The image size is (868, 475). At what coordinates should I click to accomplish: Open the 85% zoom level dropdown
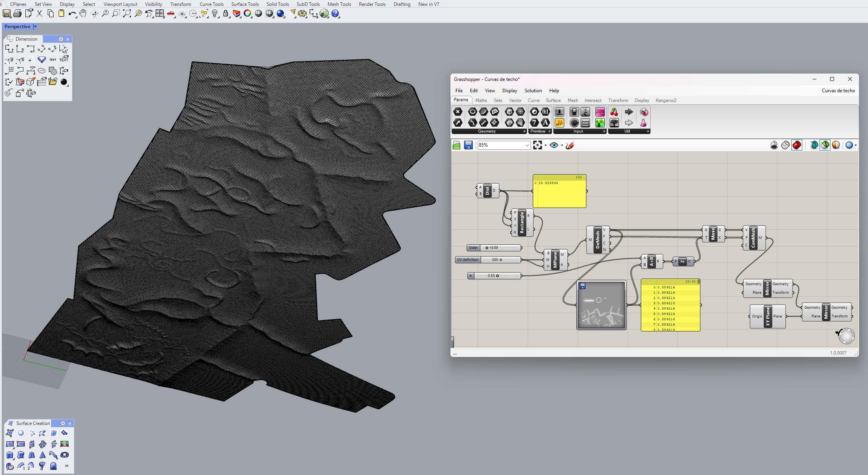[x=527, y=145]
